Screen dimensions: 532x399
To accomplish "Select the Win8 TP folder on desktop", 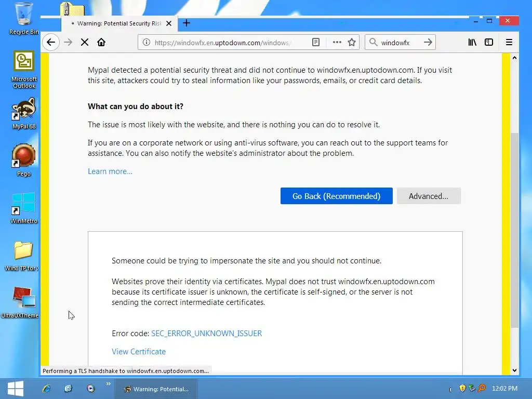I will point(22,256).
